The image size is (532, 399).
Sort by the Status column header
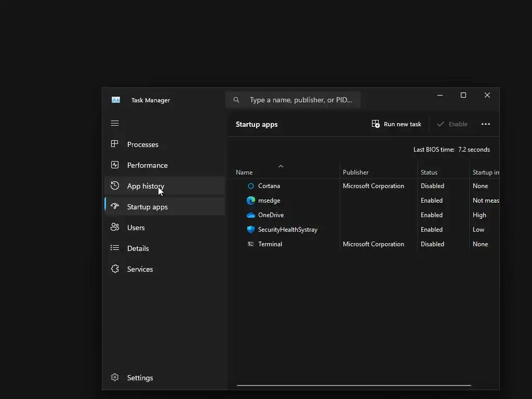click(429, 172)
